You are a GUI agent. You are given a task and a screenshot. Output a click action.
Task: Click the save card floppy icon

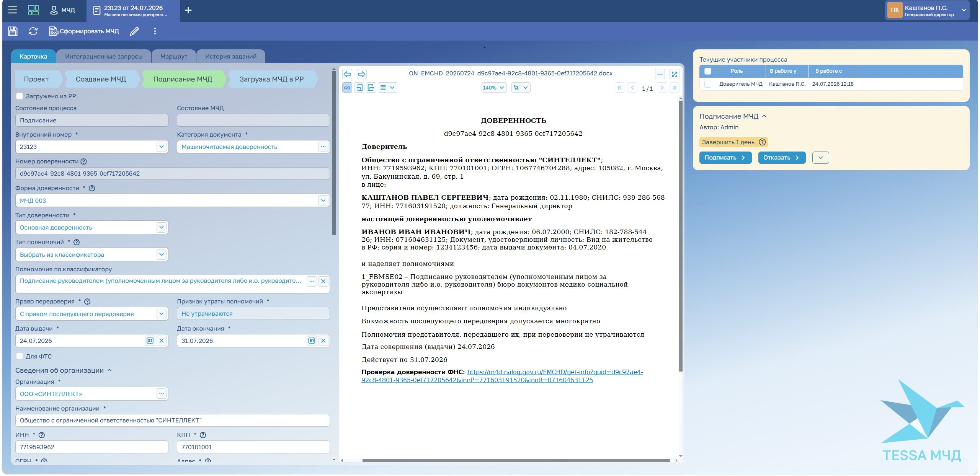[x=13, y=31]
